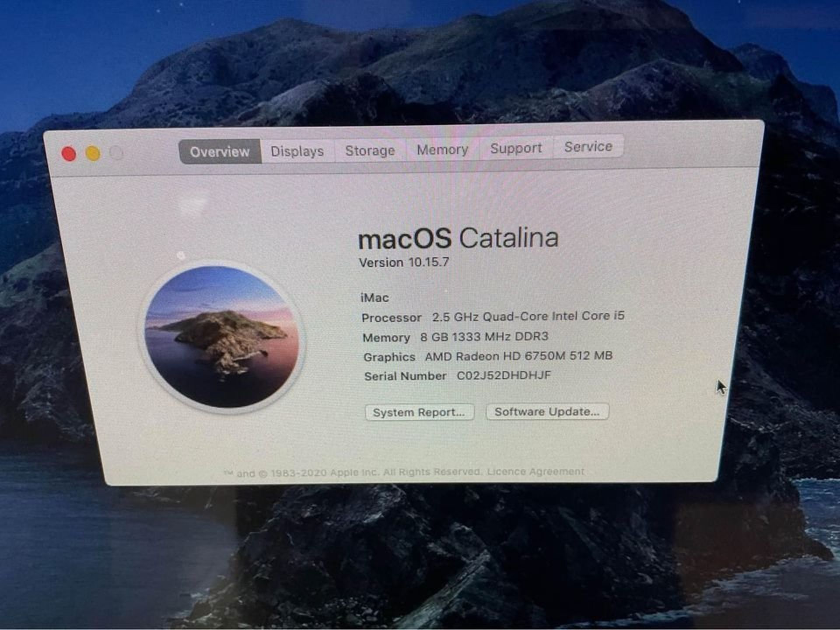
Task: Click the macOS Catalina heading
Action: [458, 238]
